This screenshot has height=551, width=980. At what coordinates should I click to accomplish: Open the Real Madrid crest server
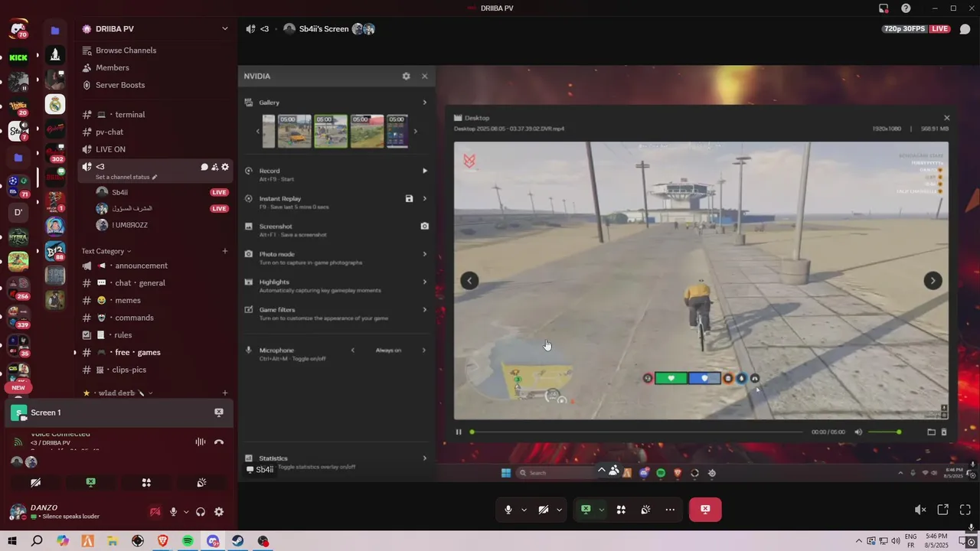coord(55,103)
